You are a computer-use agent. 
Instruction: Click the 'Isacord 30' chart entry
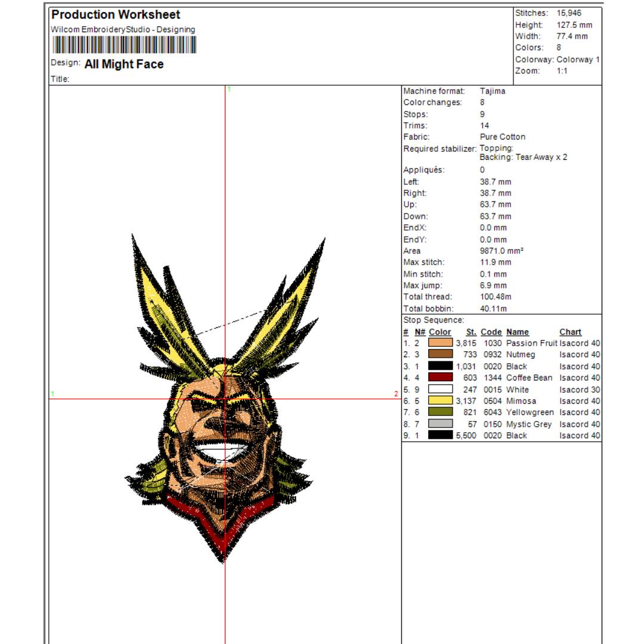pyautogui.click(x=579, y=389)
